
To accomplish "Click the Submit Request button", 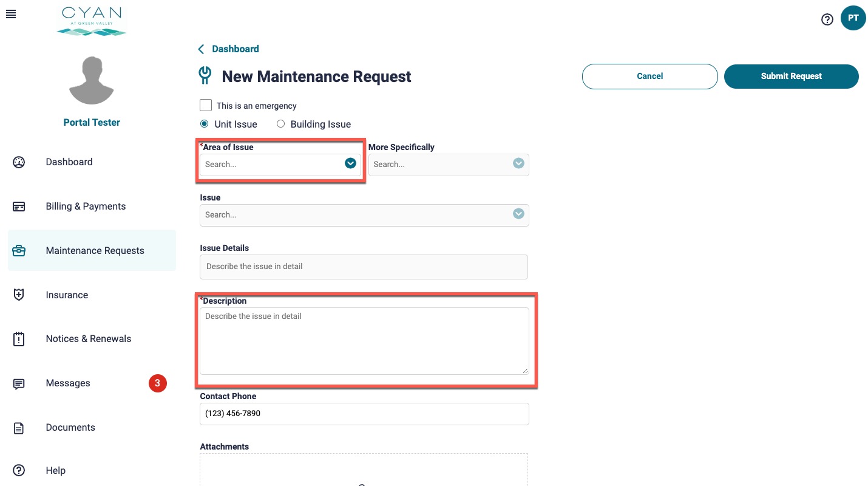I will point(791,77).
